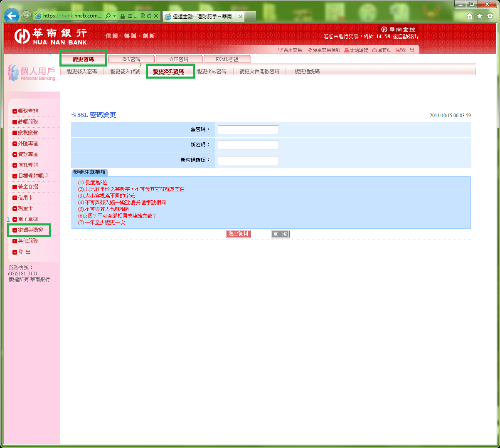Viewport: 500px width, 448px height.
Task: Submit with the 送出資料 button
Action: tap(239, 234)
